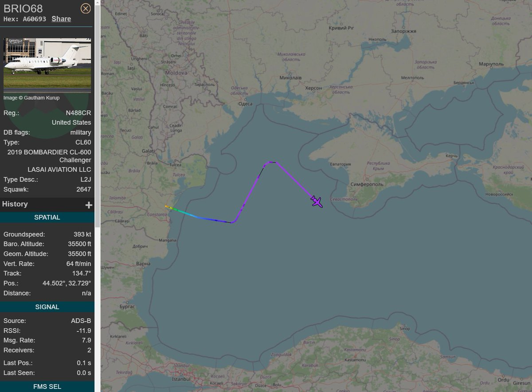Click the History section label
This screenshot has width=532, height=392.
coord(15,204)
